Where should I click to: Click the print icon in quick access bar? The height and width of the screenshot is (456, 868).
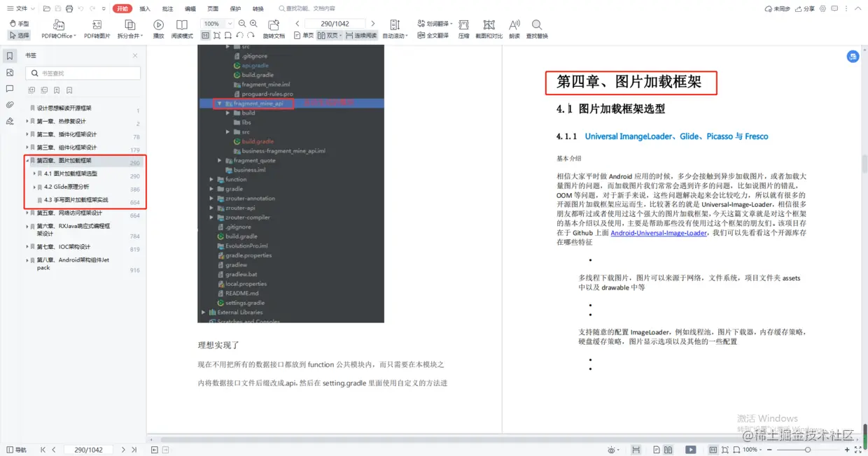69,8
